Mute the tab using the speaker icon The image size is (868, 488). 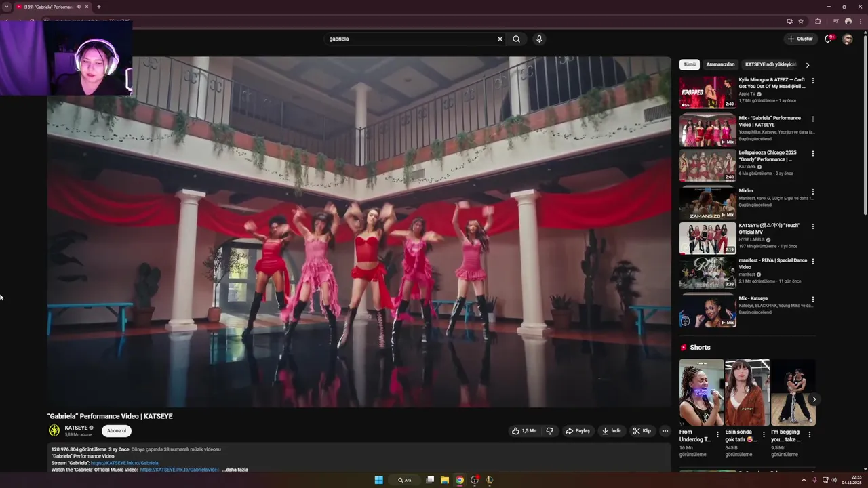point(79,7)
